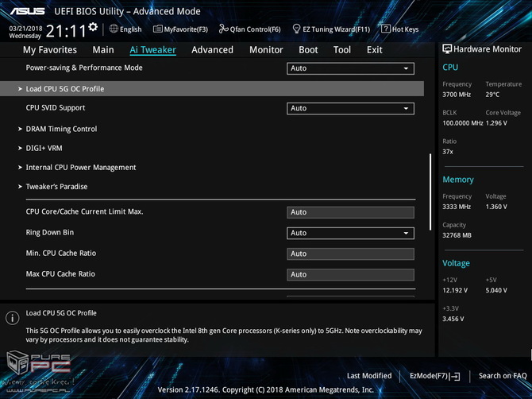The width and height of the screenshot is (532, 399).
Task: Start EZ Tuning Wizard(F11)
Action: [x=331, y=29]
